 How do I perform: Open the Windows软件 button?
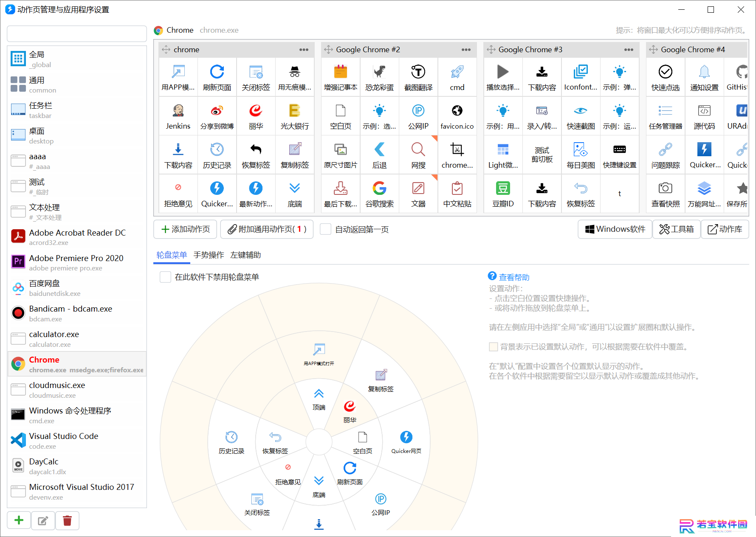(615, 229)
